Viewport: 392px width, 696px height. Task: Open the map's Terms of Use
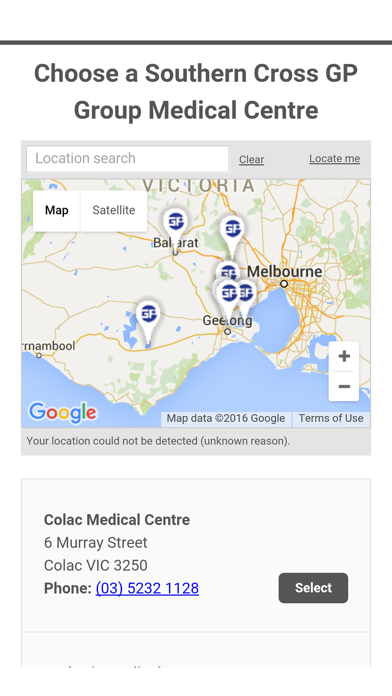click(x=331, y=418)
